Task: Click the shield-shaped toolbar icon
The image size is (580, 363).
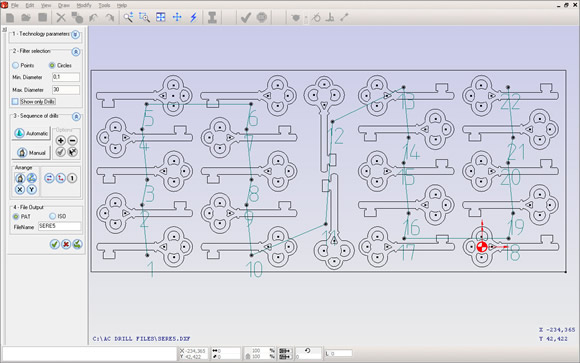Action: [x=296, y=18]
